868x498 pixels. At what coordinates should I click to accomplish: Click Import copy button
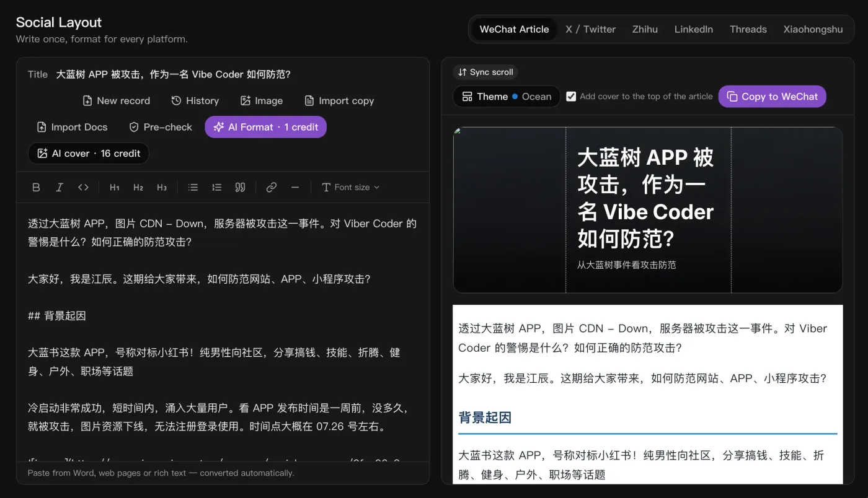(x=339, y=100)
